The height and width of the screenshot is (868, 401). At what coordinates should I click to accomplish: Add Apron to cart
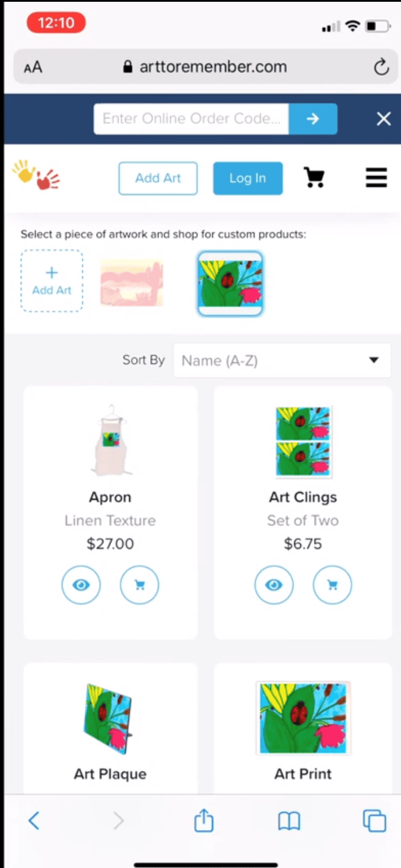click(140, 585)
